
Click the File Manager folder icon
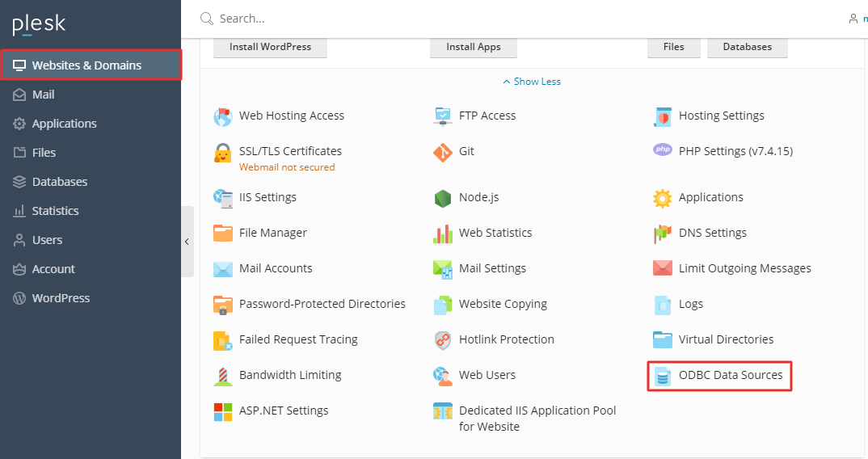[222, 233]
